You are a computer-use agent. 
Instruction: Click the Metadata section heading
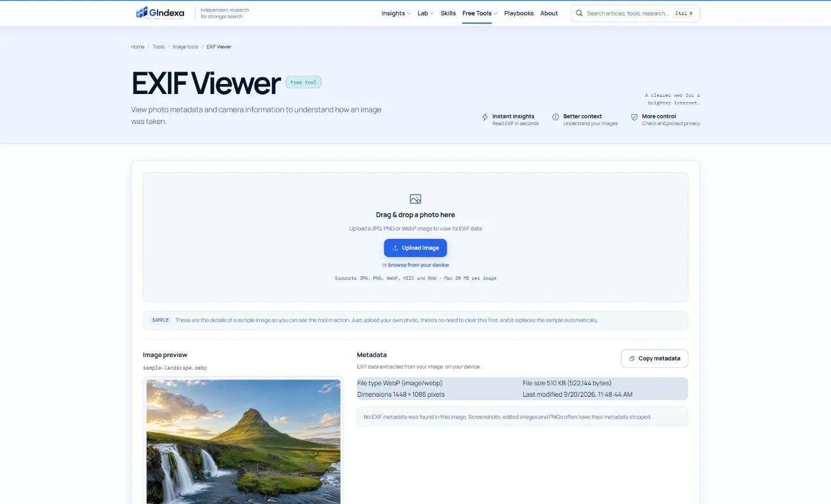tap(372, 355)
